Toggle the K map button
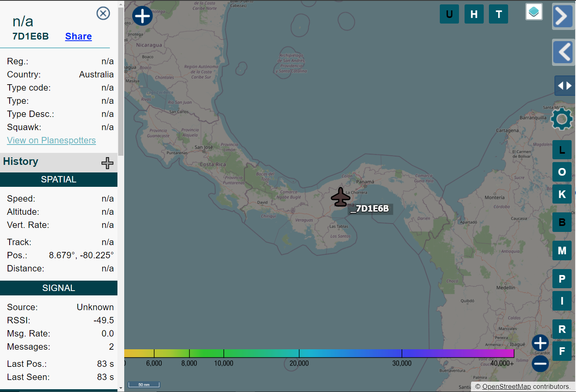The height and width of the screenshot is (392, 576). click(562, 194)
